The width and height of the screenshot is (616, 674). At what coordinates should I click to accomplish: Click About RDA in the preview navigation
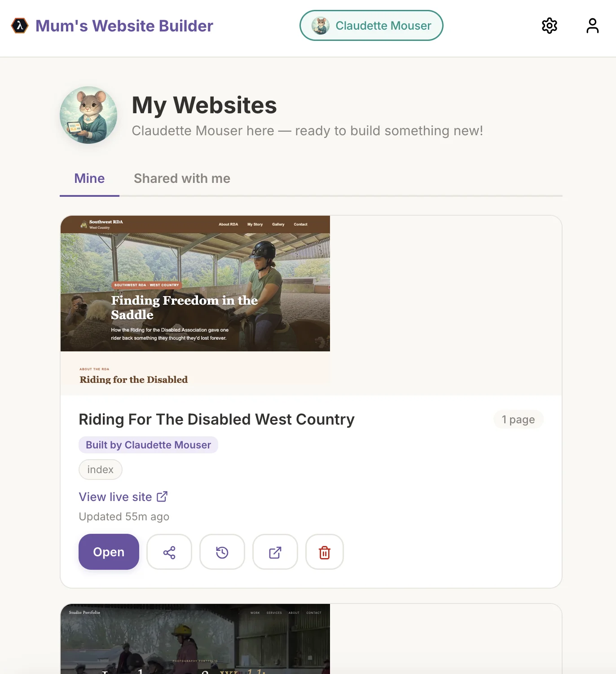coord(228,224)
